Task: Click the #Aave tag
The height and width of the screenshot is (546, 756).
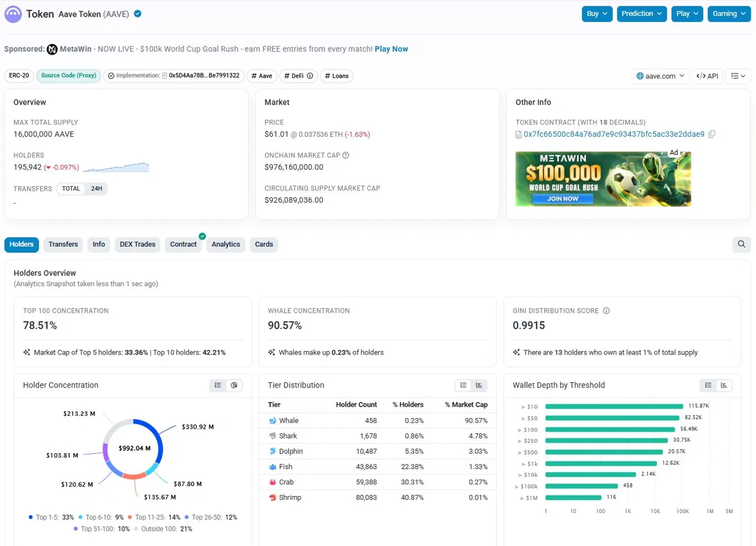Action: pos(262,76)
